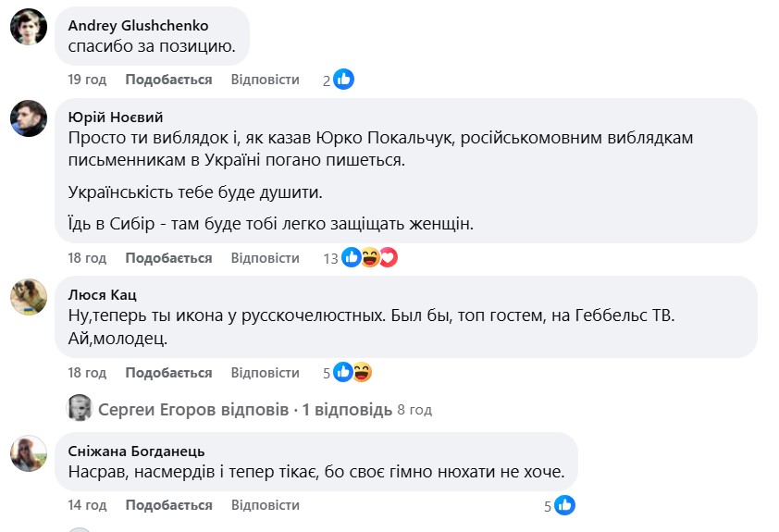This screenshot has height=532, width=779.
Task: Click the like reaction icon on Andrey Glushchenko's comment
Action: [343, 80]
